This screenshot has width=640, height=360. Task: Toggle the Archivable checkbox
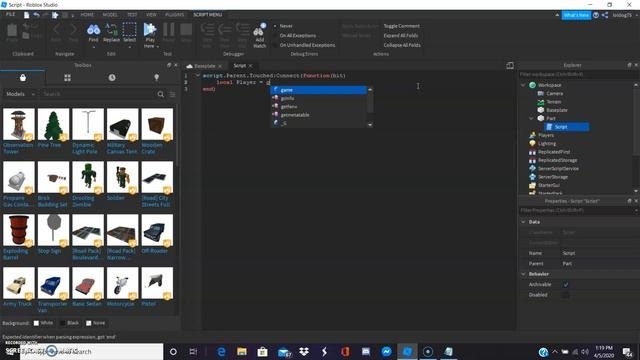[x=565, y=284]
